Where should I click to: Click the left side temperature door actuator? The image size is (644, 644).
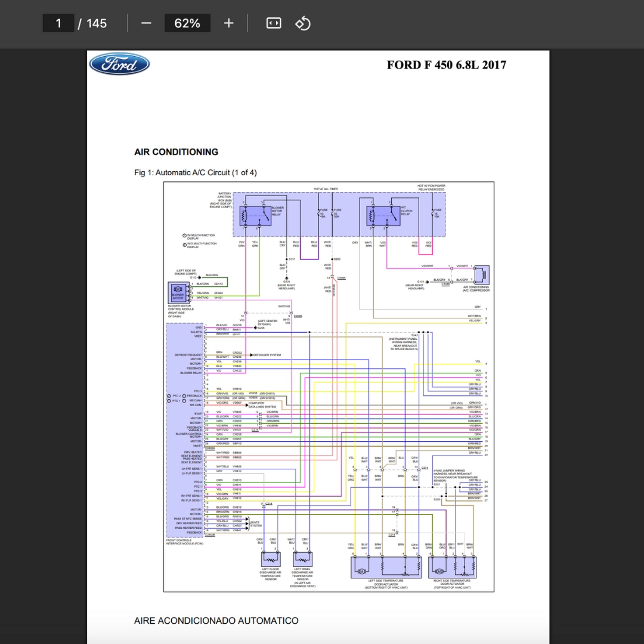click(x=386, y=568)
